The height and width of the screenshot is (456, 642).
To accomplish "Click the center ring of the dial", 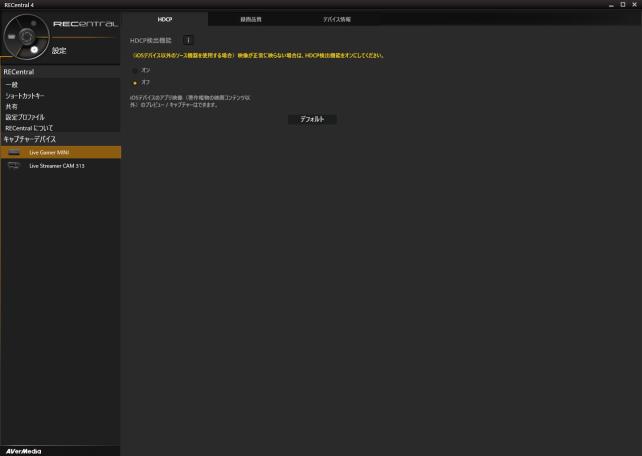I will point(27,36).
